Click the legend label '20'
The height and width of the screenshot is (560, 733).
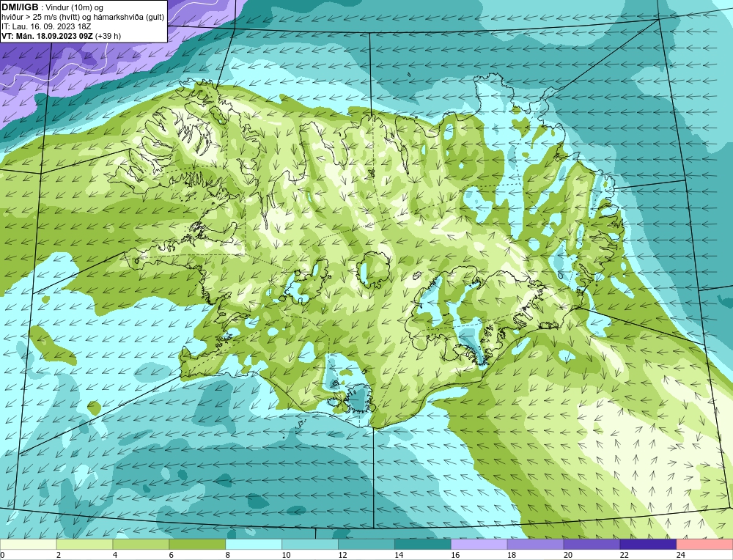[568, 556]
